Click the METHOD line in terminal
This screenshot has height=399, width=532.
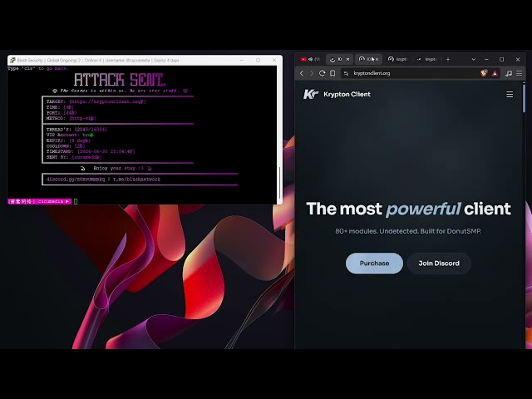click(x=71, y=118)
